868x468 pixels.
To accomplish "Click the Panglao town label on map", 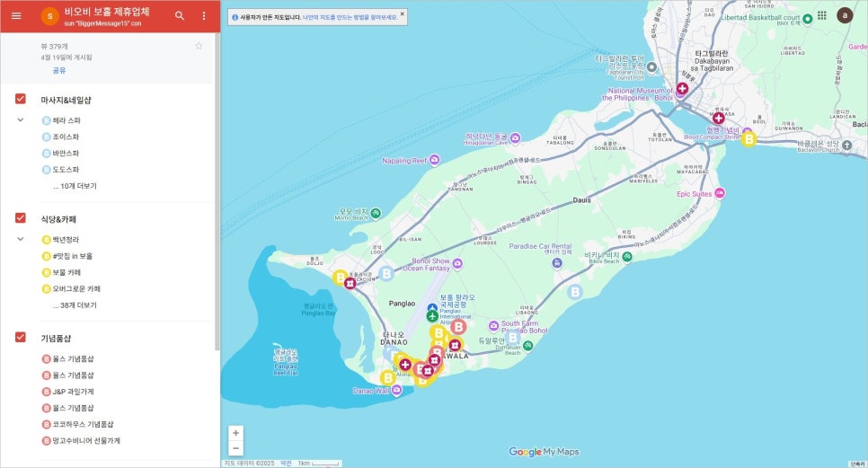I will (402, 304).
